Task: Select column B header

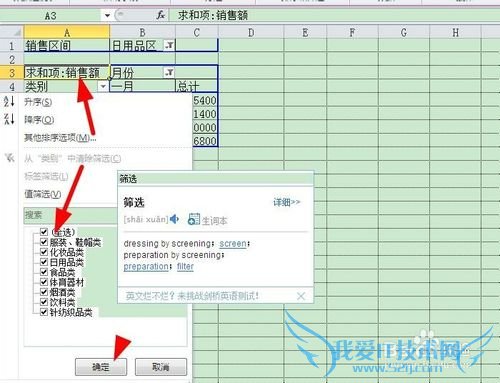Action: coord(142,32)
